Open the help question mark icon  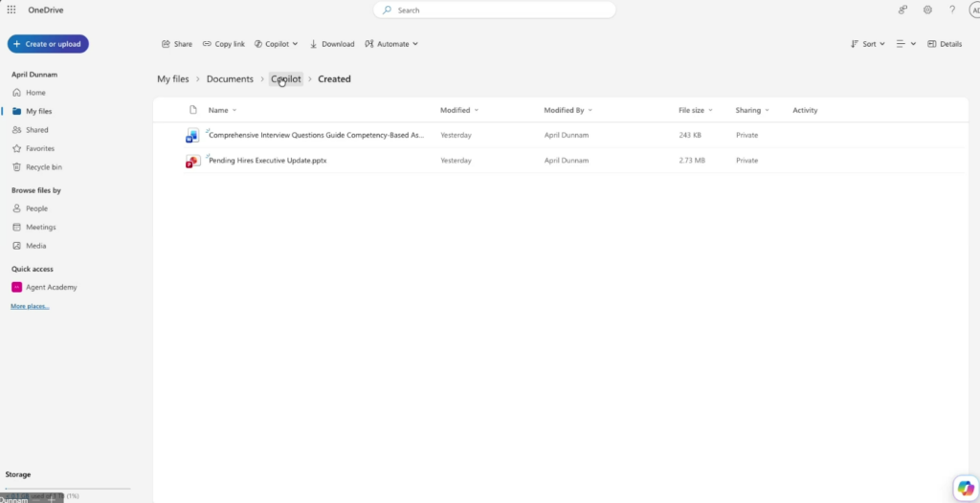tap(952, 10)
